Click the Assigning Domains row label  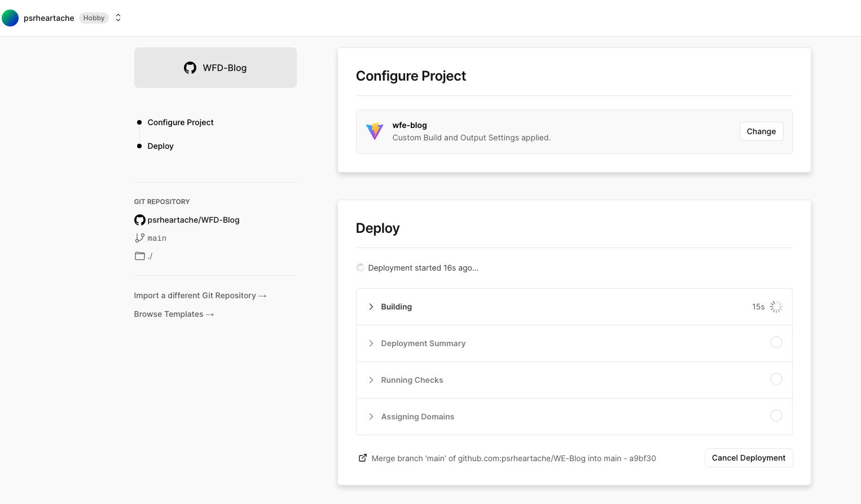point(418,417)
